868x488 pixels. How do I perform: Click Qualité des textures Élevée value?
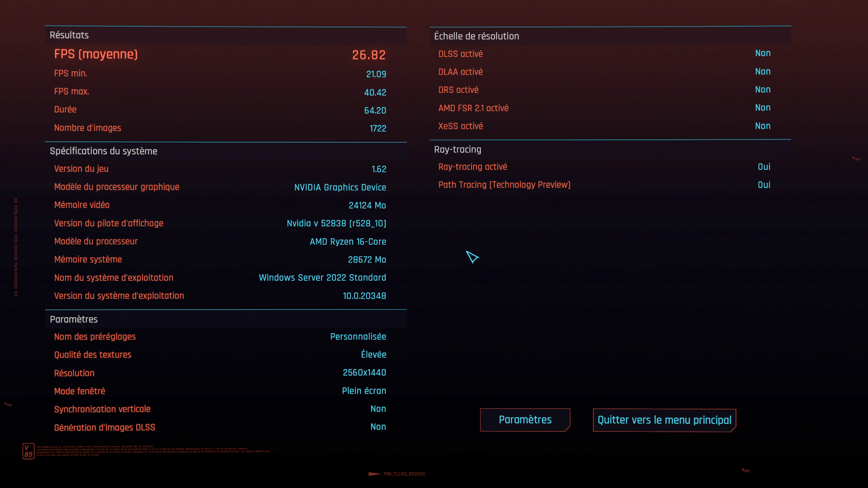pos(373,354)
